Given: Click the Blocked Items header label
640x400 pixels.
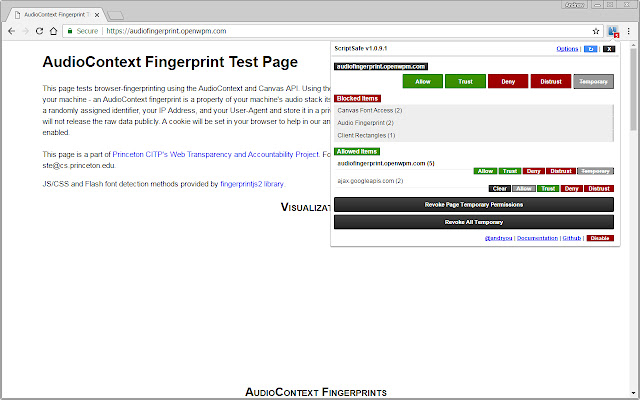Looking at the screenshot, I should [357, 98].
